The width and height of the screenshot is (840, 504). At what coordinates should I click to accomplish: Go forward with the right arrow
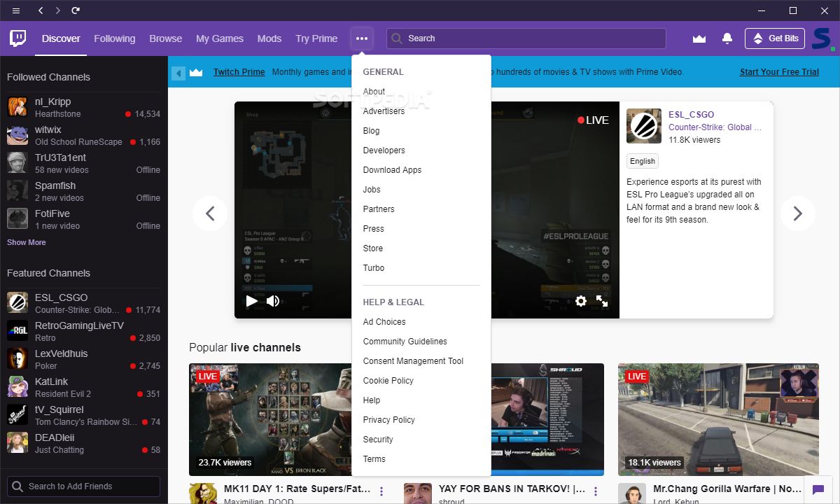pyautogui.click(x=58, y=10)
